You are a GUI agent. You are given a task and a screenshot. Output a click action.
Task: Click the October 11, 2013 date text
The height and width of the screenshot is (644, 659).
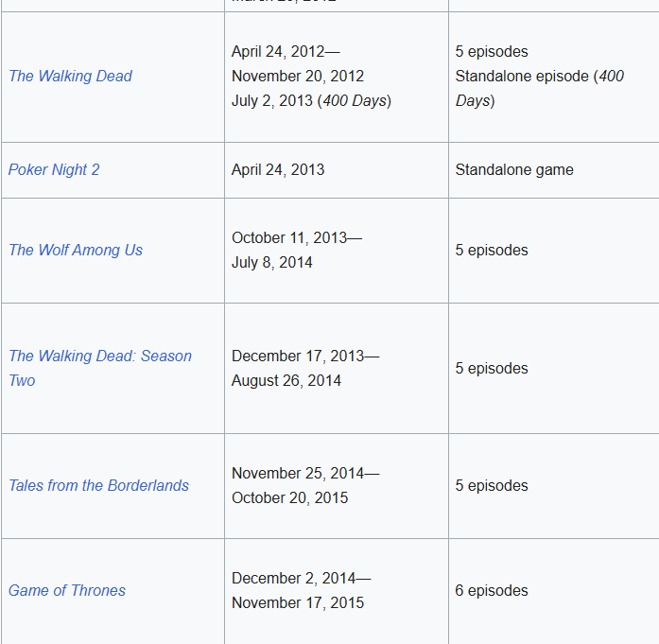pos(296,237)
